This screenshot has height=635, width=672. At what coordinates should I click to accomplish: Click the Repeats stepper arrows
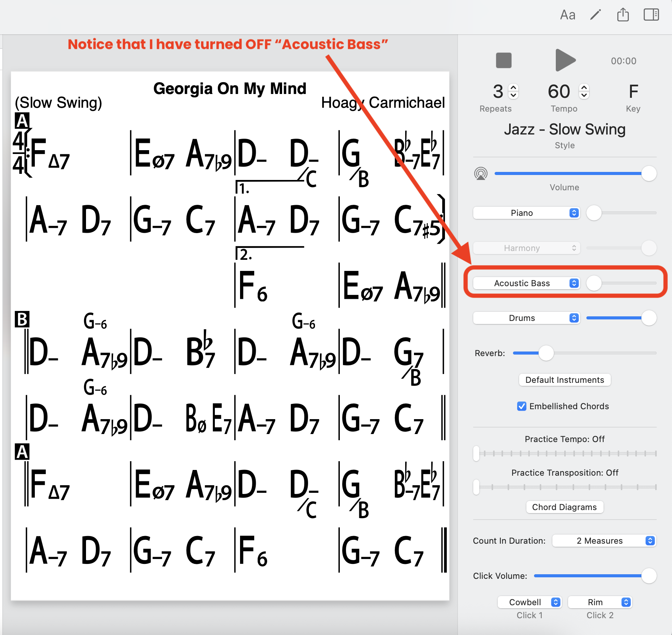pos(513,92)
